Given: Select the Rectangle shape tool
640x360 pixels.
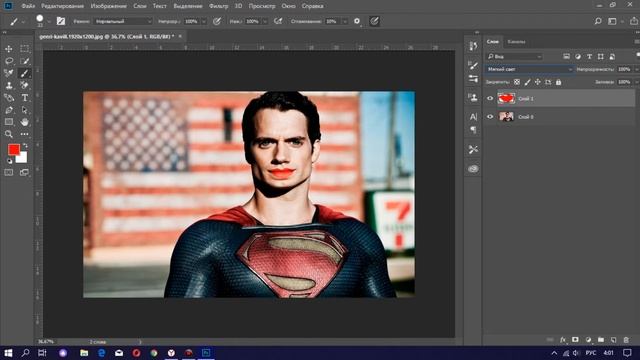Looking at the screenshot, I should 9,122.
